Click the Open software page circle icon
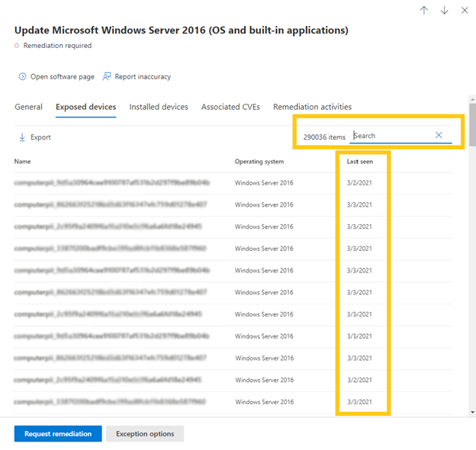 tap(22, 76)
